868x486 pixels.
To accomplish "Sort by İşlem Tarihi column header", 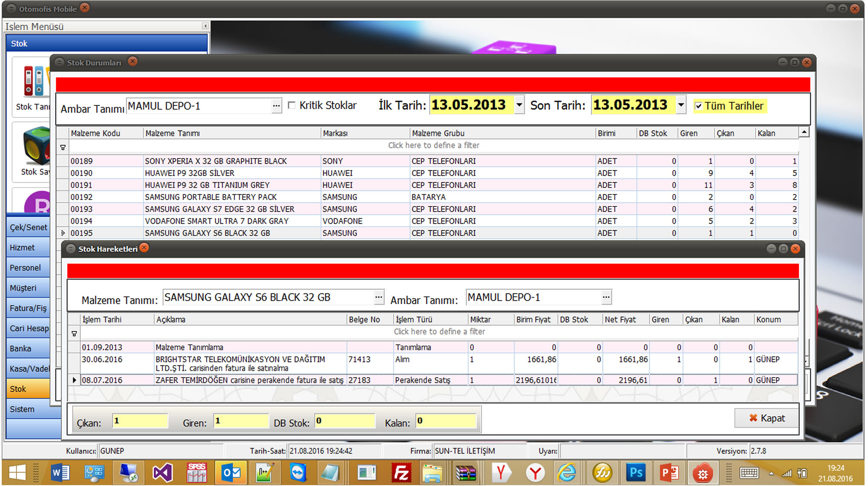I will 117,320.
